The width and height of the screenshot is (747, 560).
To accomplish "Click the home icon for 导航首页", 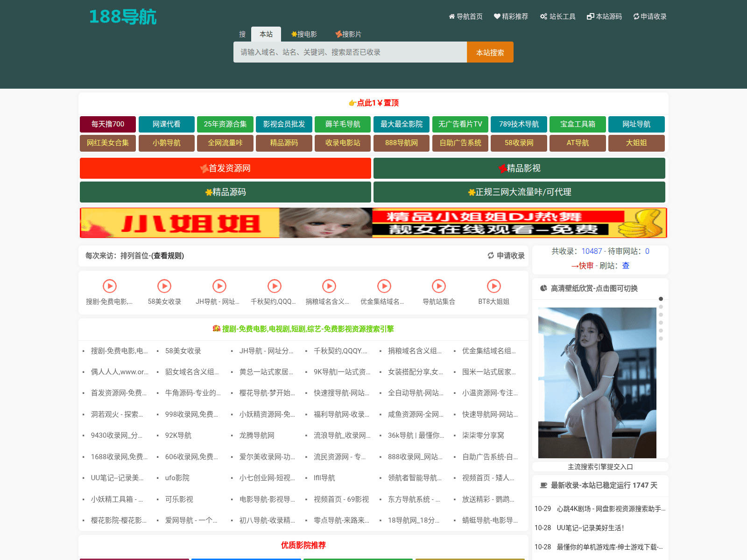I will (x=451, y=17).
